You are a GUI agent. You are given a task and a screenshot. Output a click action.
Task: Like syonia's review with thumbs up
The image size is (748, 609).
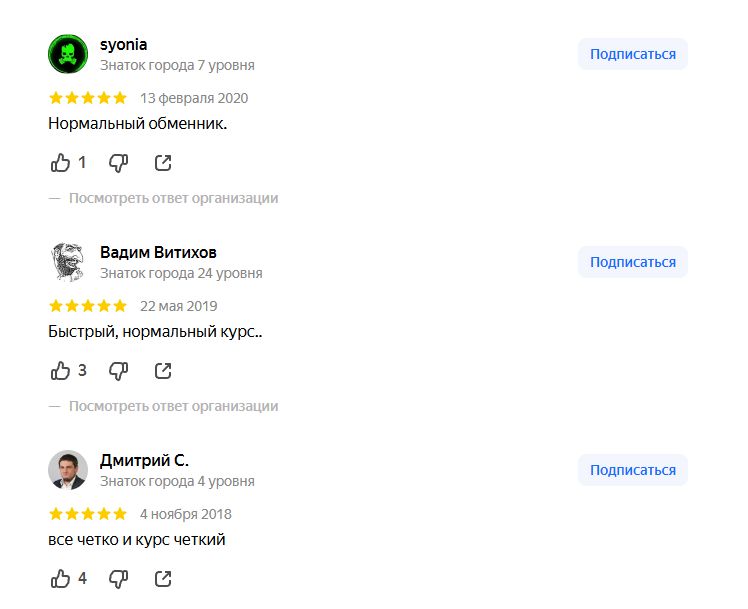point(61,162)
